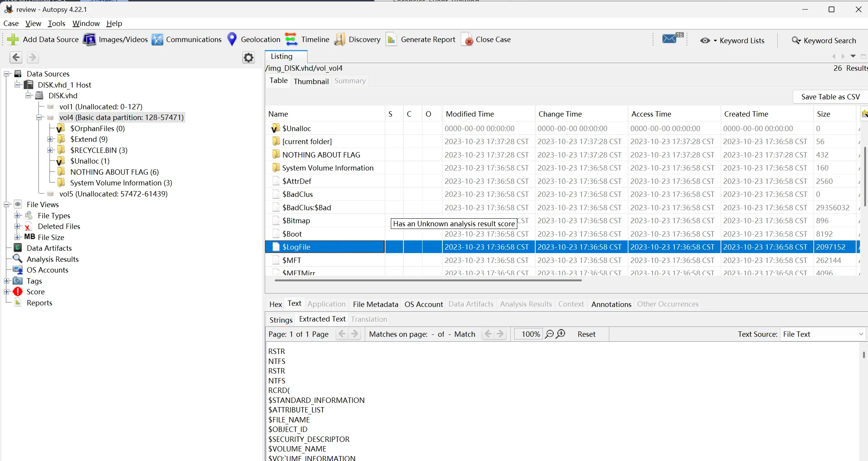Open the mail notifications icon with badge
This screenshot has width=868, height=461.
click(x=672, y=38)
